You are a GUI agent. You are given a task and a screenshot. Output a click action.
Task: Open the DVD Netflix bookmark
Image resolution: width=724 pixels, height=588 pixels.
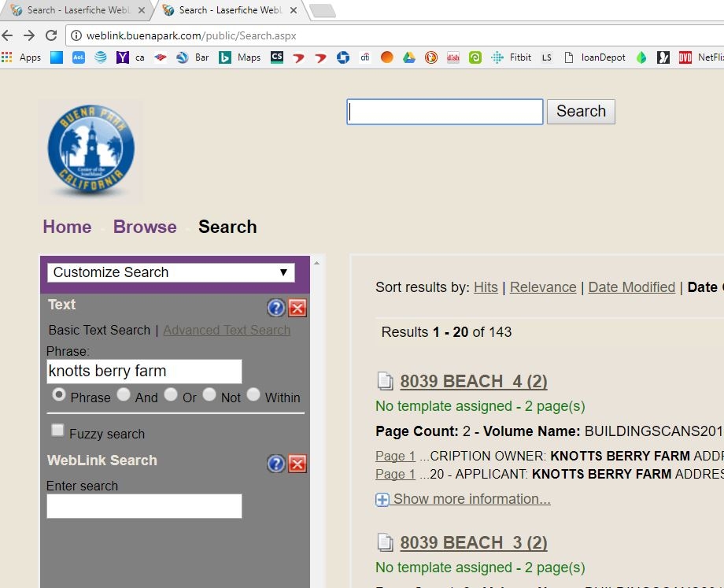click(x=701, y=57)
